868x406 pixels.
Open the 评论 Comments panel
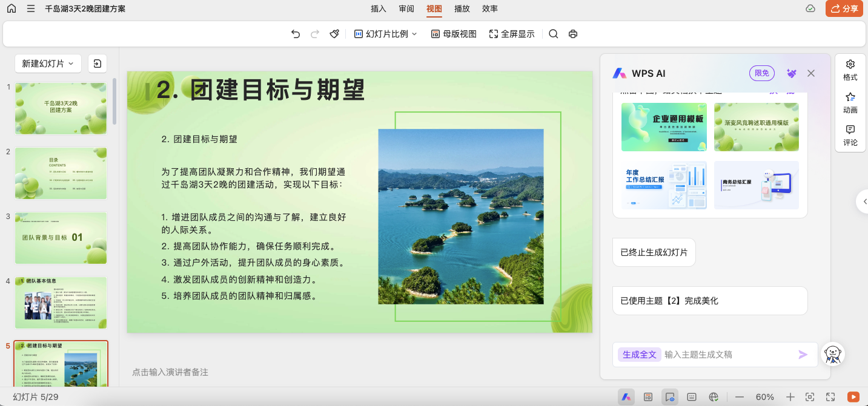(850, 135)
